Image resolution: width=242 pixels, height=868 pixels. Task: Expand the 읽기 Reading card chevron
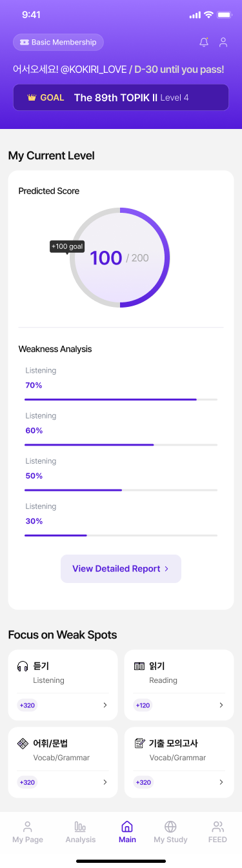click(221, 705)
